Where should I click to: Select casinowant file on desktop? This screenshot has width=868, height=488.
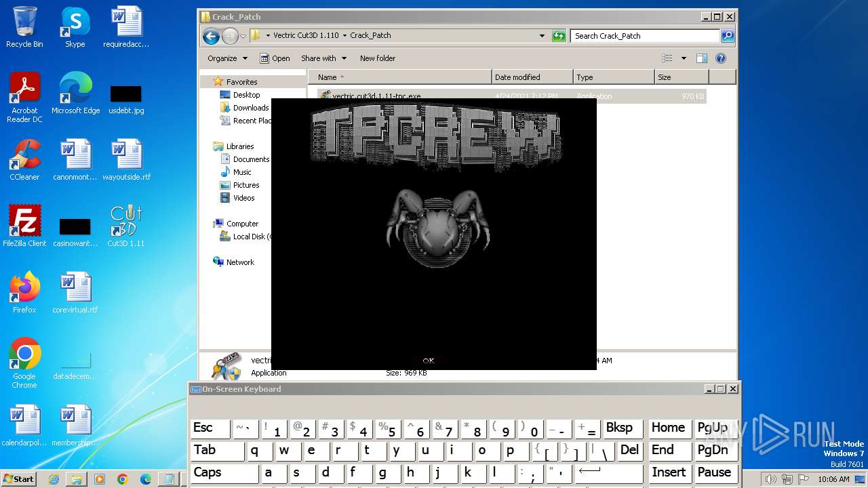75,232
